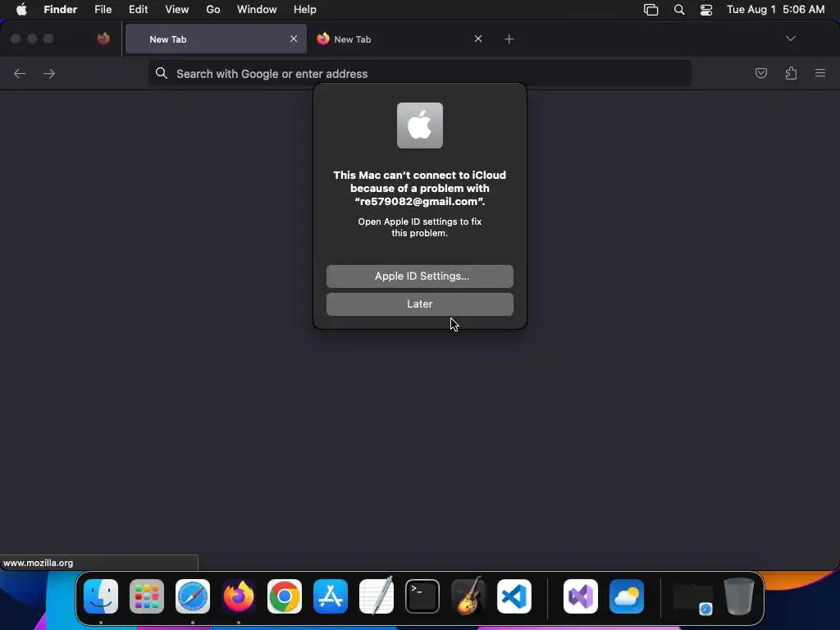
Task: Open Stage Manager icon in menu bar
Action: pyautogui.click(x=651, y=10)
